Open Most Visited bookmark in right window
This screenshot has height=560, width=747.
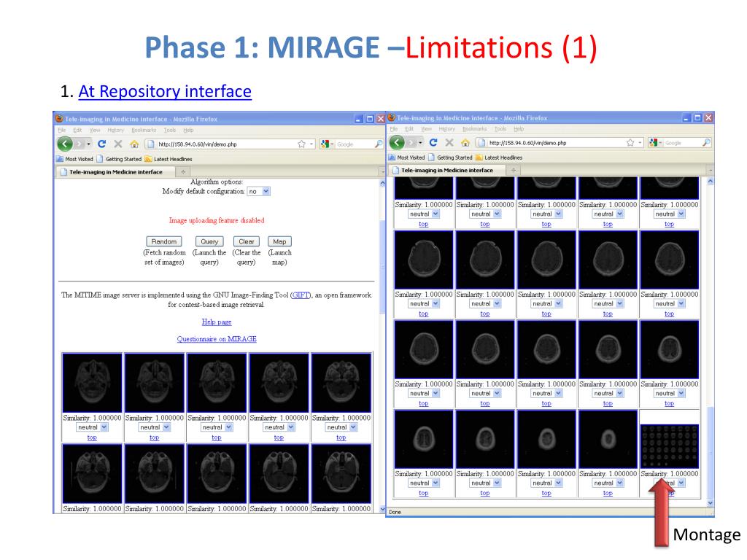point(406,157)
